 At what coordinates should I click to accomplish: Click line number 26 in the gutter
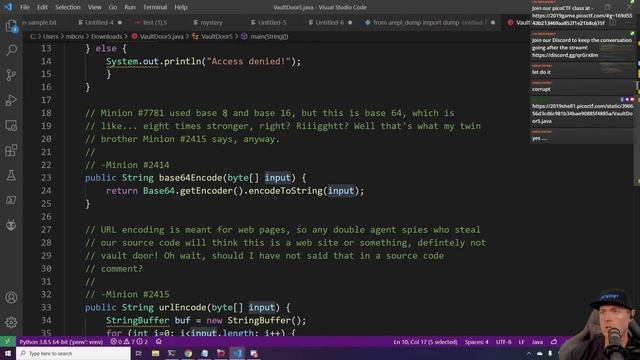point(46,216)
